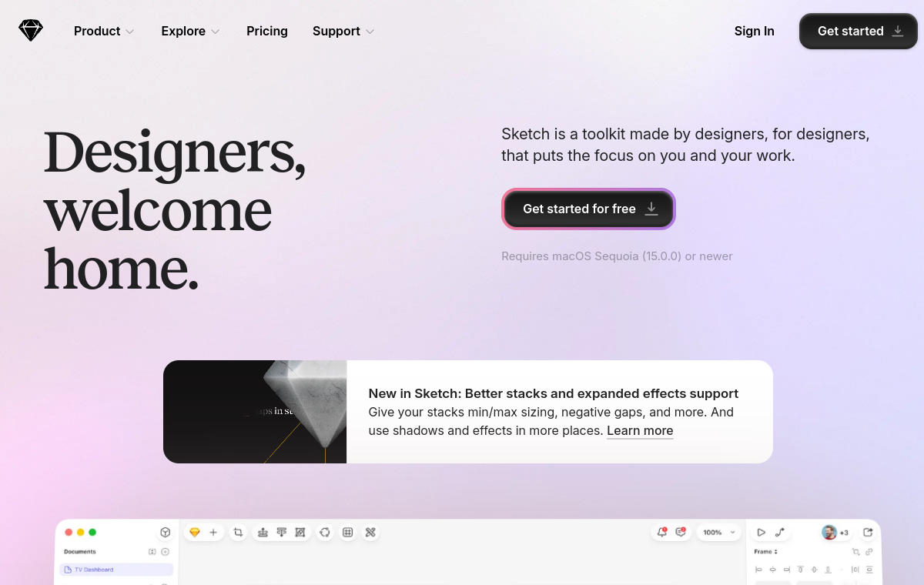Click the resize-to-fit icon beside Frame
Viewport: 924px width, 585px height.
click(x=855, y=552)
